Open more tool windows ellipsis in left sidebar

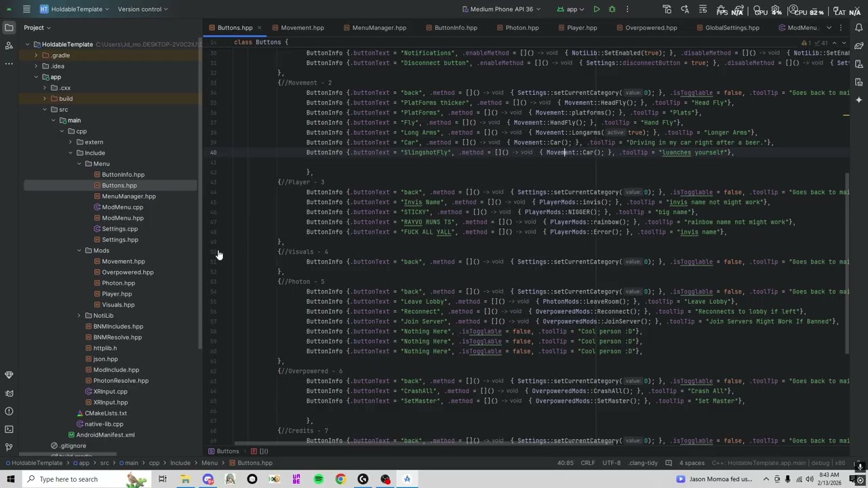[x=9, y=63]
